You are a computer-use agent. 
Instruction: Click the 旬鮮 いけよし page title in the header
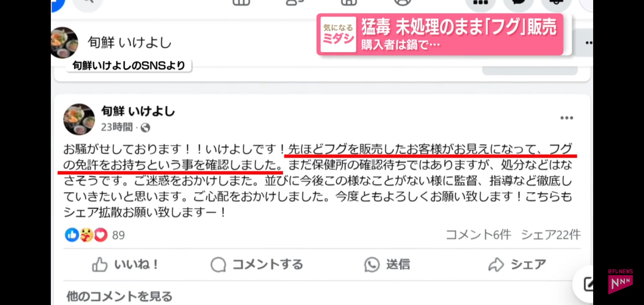[130, 43]
